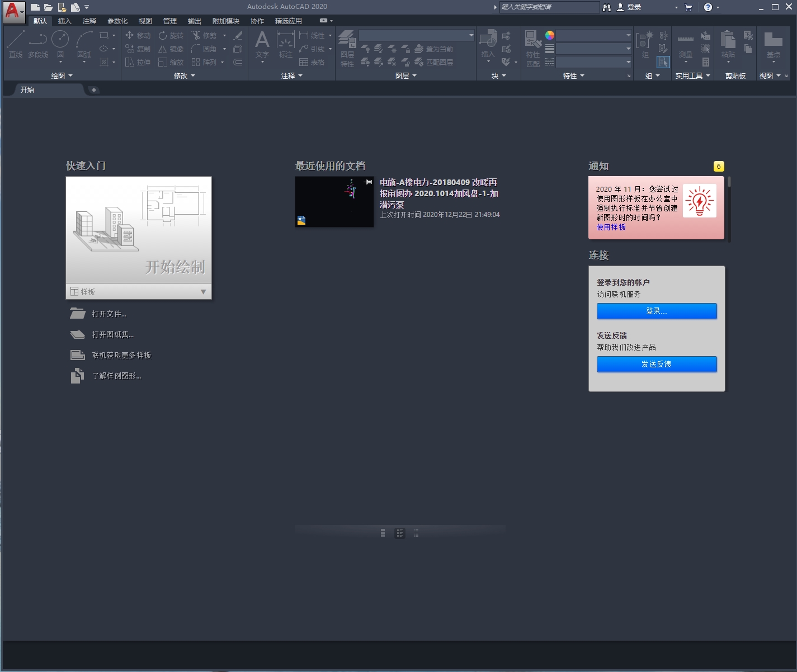Viewport: 797px width, 672px height.
Task: Click 开始绘制 to start a new drawing
Action: (x=139, y=230)
